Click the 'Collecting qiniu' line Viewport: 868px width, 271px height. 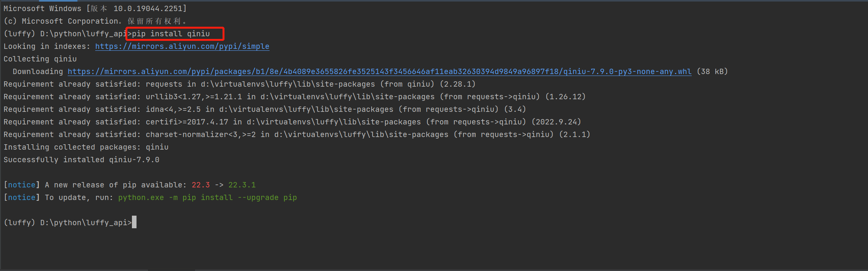40,59
